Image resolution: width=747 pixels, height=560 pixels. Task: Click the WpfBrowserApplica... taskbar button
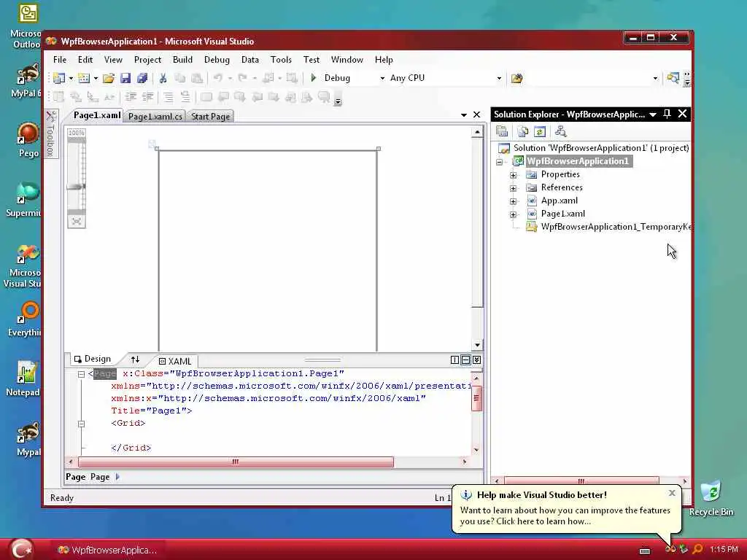pos(108,550)
